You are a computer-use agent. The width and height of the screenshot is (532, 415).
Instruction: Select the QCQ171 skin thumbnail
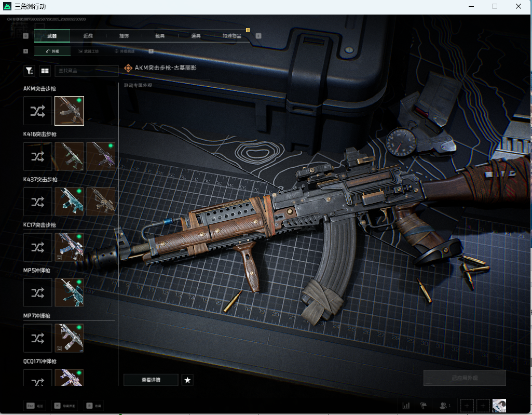69,378
